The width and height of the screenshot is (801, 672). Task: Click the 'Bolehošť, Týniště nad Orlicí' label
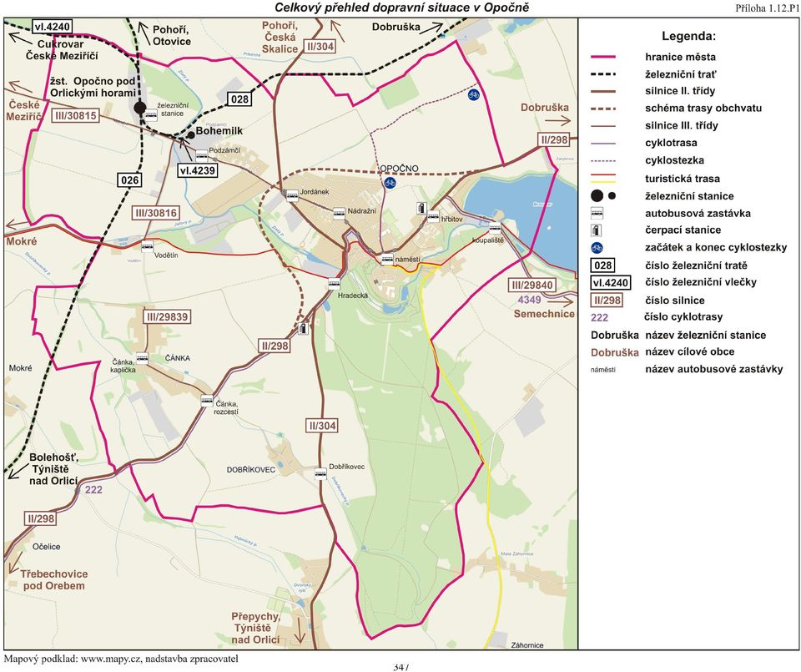[x=53, y=469]
